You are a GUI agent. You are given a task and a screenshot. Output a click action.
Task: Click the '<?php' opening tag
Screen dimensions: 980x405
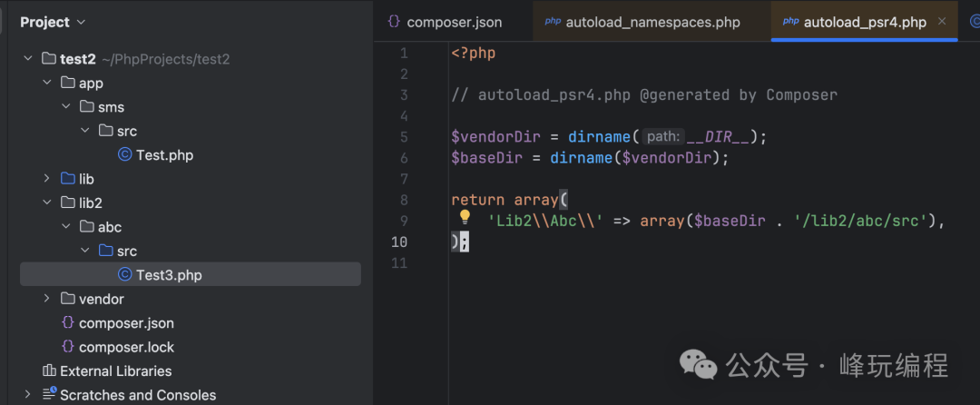coord(473,54)
